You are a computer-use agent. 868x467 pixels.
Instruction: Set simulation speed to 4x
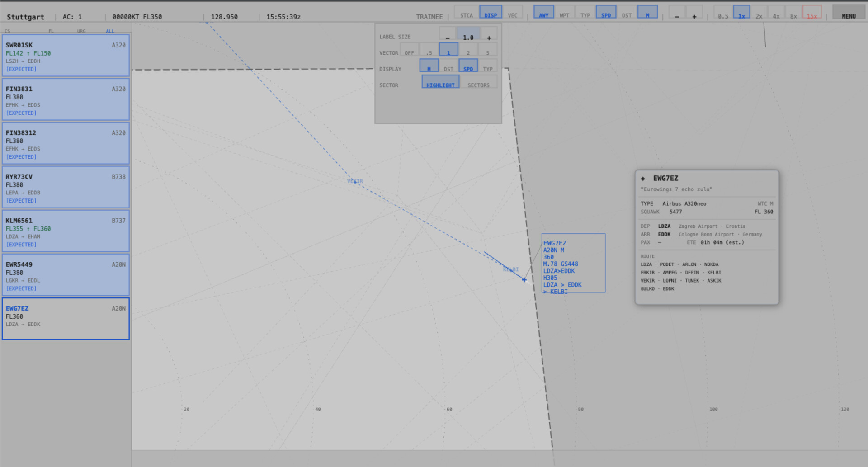pos(776,15)
